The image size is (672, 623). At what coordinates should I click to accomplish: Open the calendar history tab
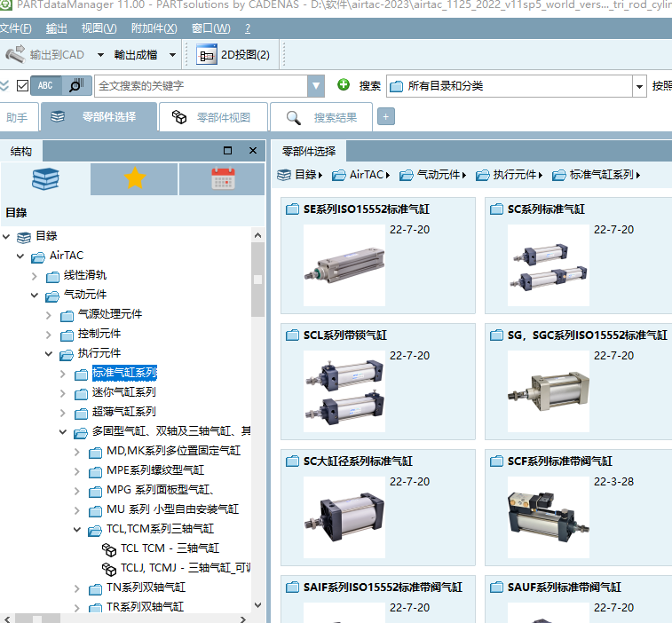point(223,178)
